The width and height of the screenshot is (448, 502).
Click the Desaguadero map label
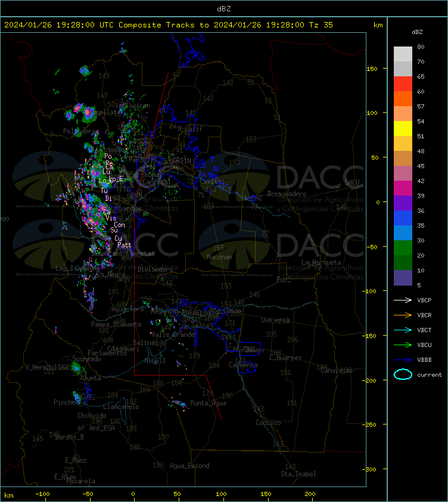(287, 194)
